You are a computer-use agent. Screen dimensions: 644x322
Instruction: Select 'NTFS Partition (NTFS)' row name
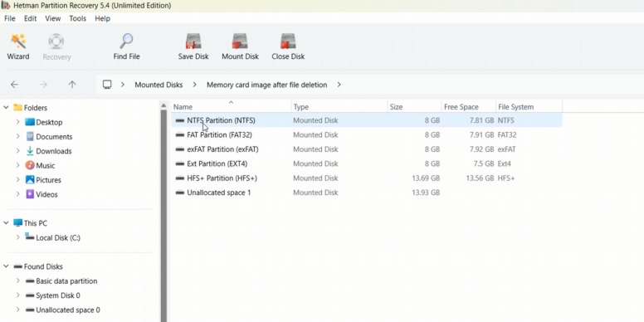click(x=221, y=121)
